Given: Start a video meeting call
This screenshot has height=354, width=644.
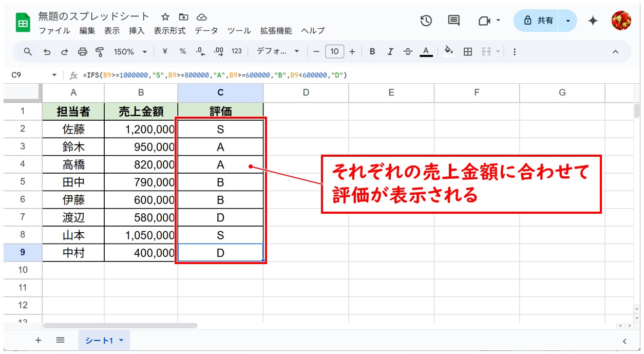Looking at the screenshot, I should click(484, 21).
